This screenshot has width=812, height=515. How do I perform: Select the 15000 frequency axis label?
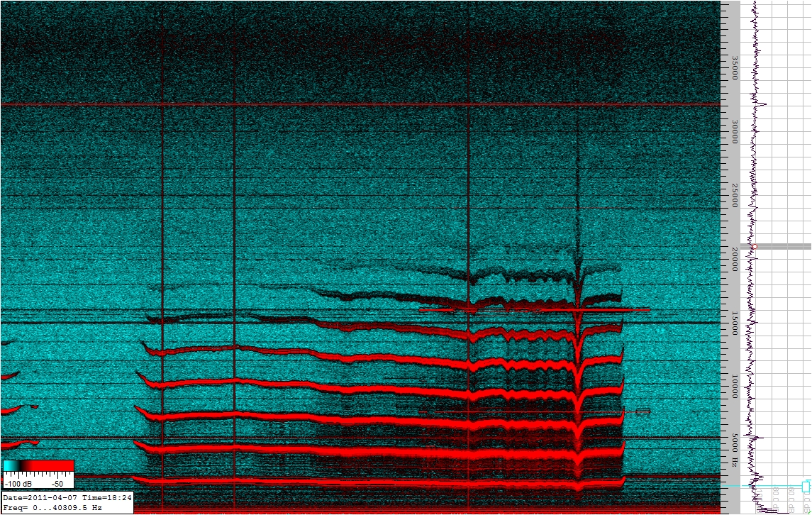pyautogui.click(x=735, y=323)
